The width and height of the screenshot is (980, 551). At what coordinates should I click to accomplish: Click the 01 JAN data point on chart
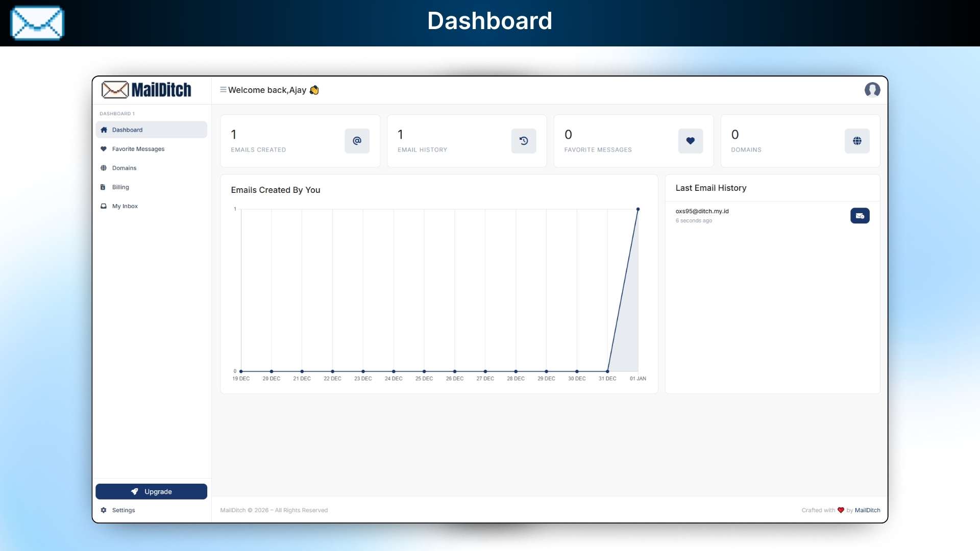point(638,209)
